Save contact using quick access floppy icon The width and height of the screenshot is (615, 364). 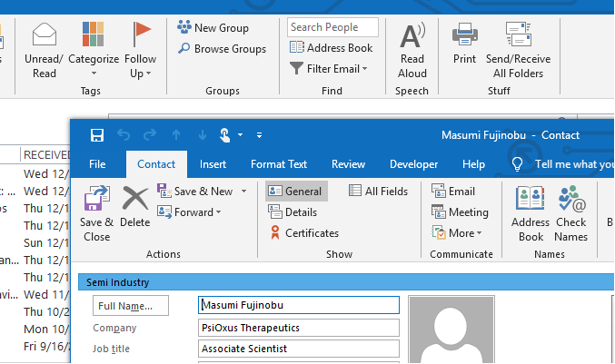(x=97, y=135)
